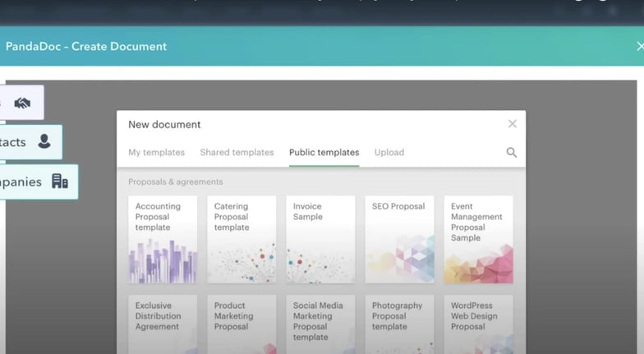The image size is (644, 354).
Task: Close the PandaDoc Create Document panel
Action: point(640,47)
